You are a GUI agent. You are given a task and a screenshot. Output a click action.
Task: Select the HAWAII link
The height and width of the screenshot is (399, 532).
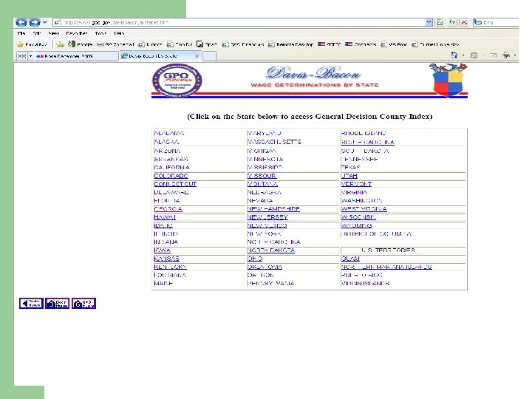click(x=165, y=217)
